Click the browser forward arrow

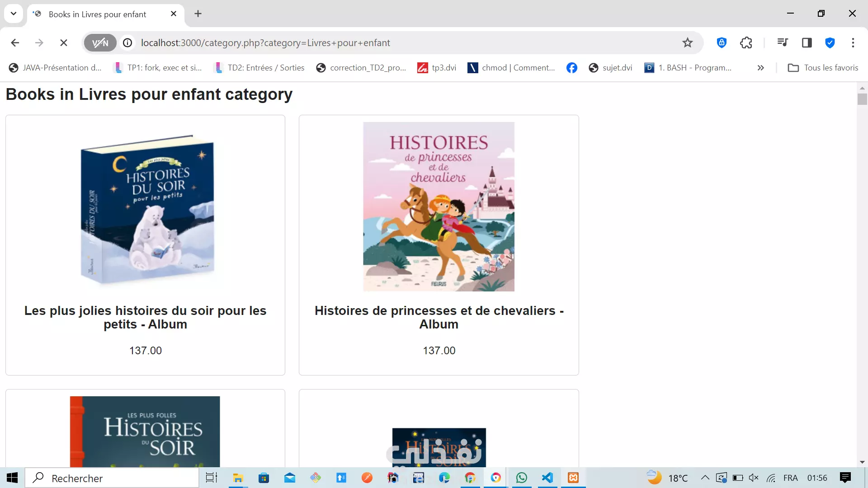pos(39,43)
